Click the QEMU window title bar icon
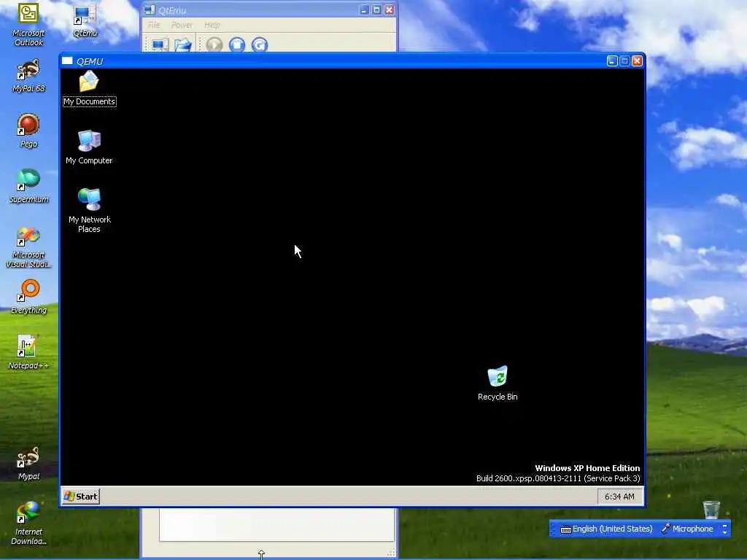Image resolution: width=747 pixels, height=560 pixels. [67, 61]
